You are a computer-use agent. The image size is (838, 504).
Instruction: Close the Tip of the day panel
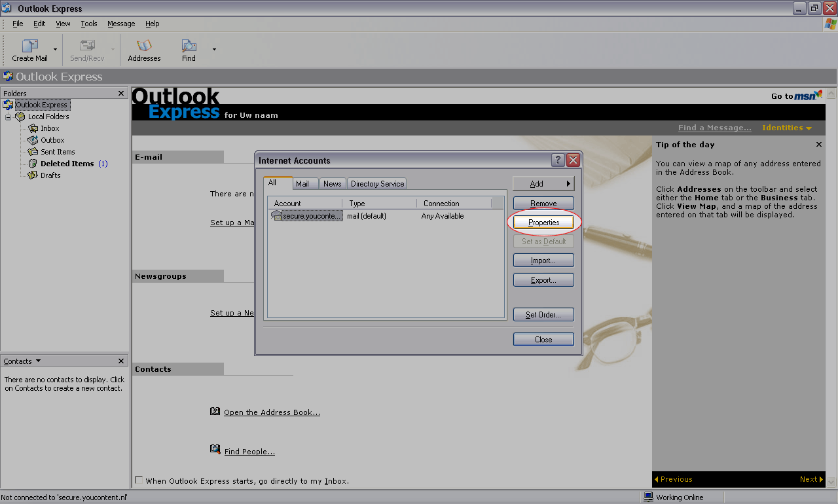tap(818, 145)
